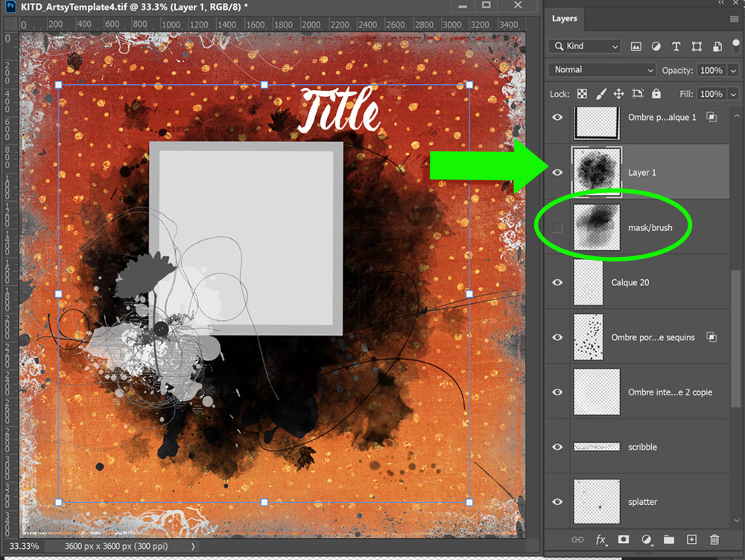Filter layers by type layer icon
This screenshot has height=560, width=745.
[x=676, y=46]
